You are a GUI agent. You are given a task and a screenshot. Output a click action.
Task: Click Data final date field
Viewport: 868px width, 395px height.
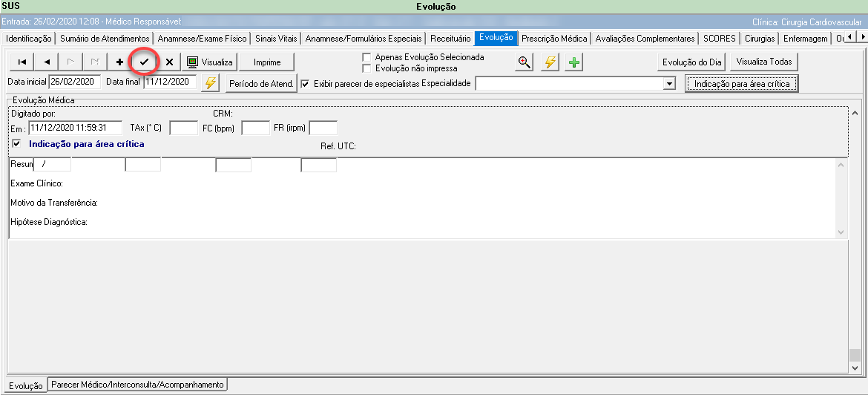click(170, 82)
